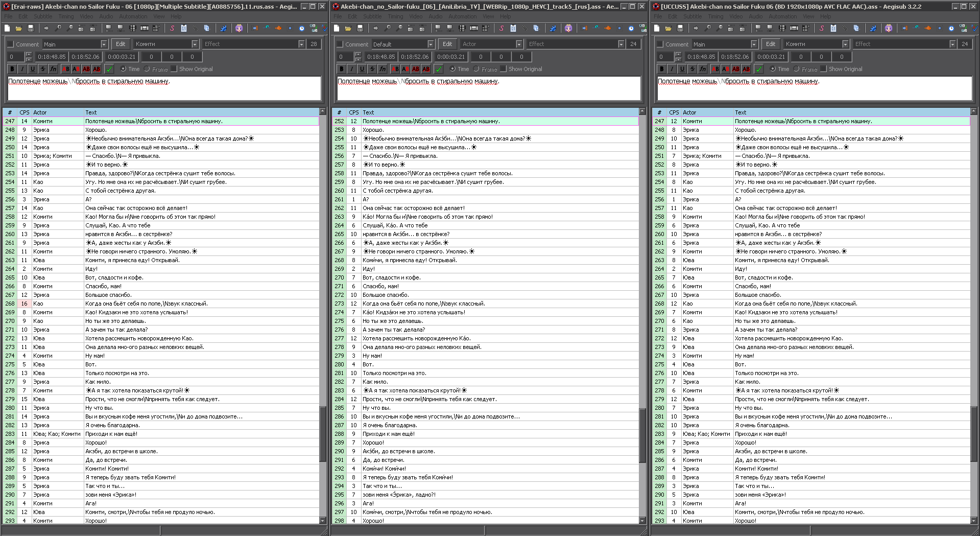Open Attachments paperclip icon in AniLibria window
Viewport: 980px width, 536px height.
tap(524, 28)
